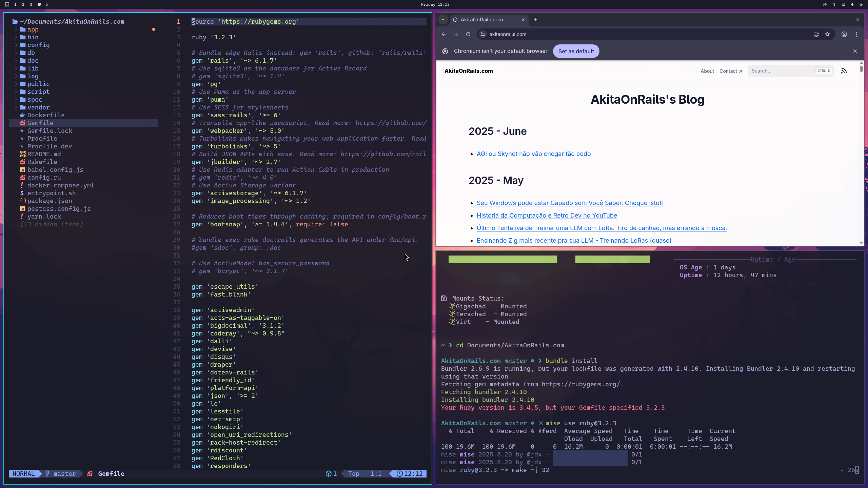The width and height of the screenshot is (868, 488).
Task: Select the AkitaOnRails.com browser tab
Action: click(x=489, y=20)
